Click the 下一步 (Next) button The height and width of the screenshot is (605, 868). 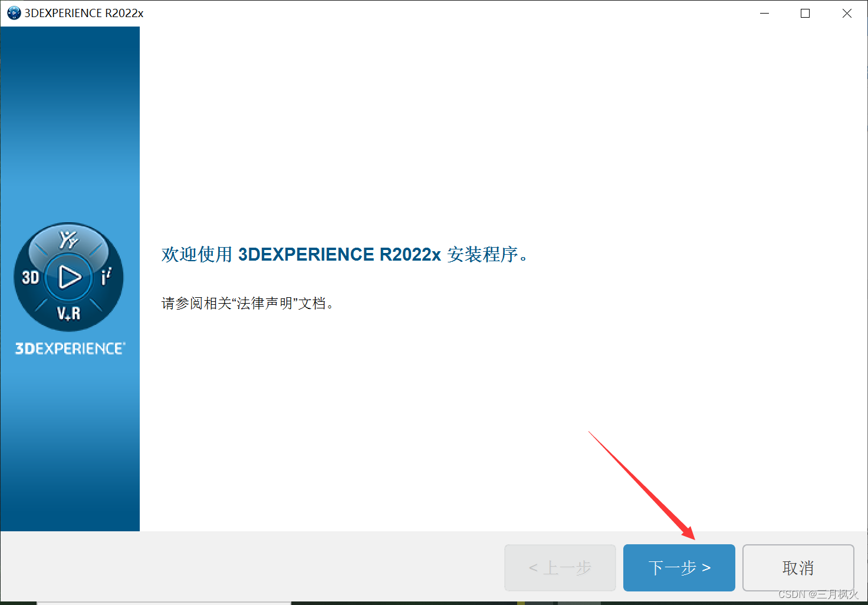[x=679, y=567]
